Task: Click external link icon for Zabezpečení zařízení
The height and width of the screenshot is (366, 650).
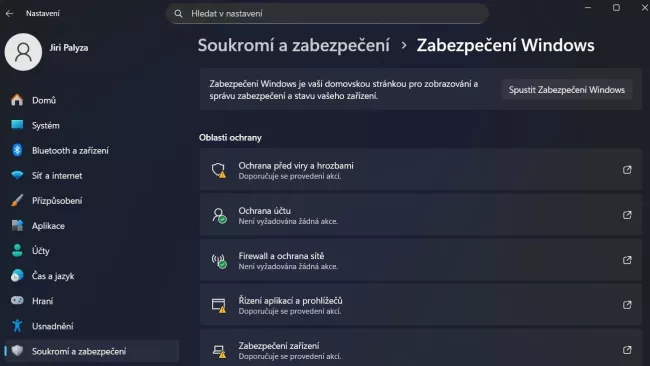Action: pyautogui.click(x=627, y=350)
